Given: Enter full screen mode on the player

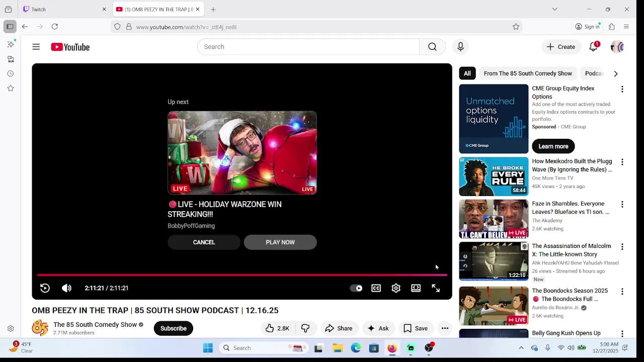Looking at the screenshot, I should click(436, 288).
